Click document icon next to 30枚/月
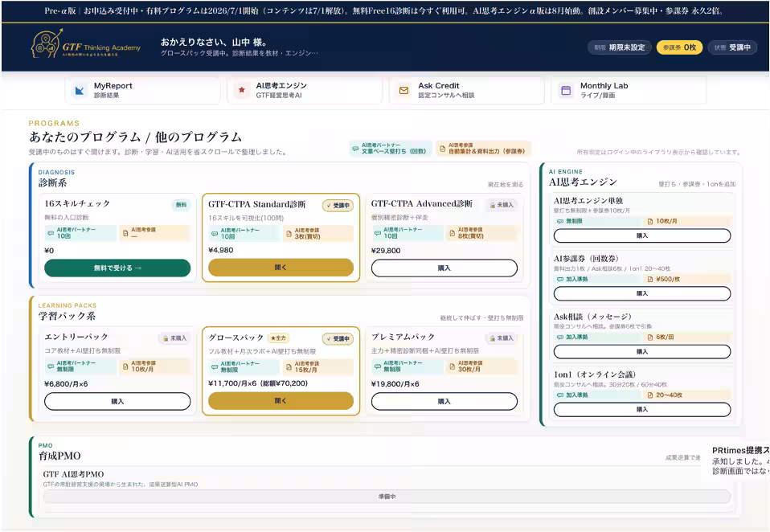Viewport: 770px width, 532px height. coord(453,366)
